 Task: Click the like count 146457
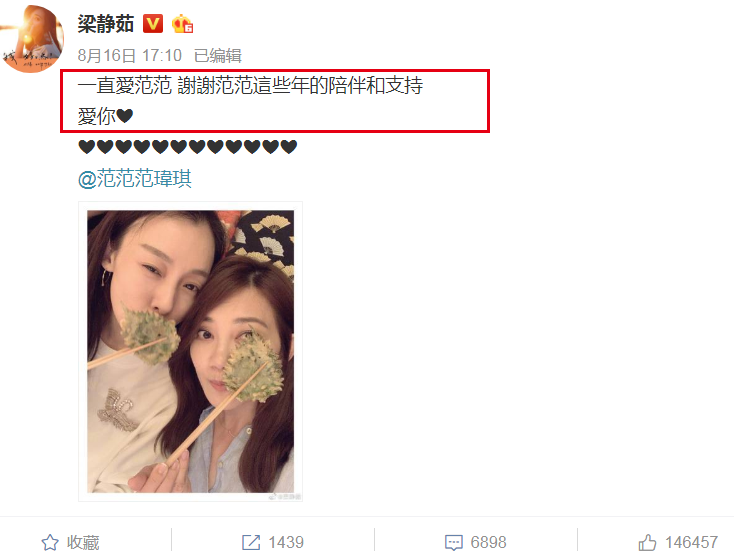coord(691,542)
